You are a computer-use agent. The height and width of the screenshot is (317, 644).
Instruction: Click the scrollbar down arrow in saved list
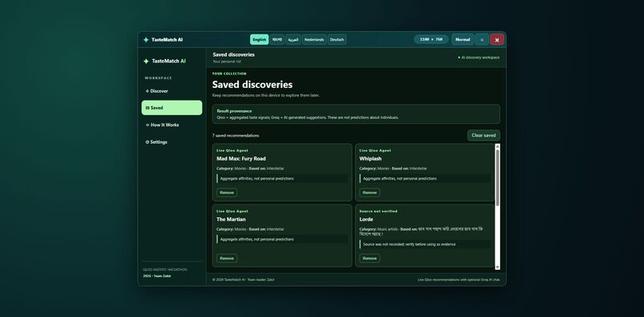498,267
